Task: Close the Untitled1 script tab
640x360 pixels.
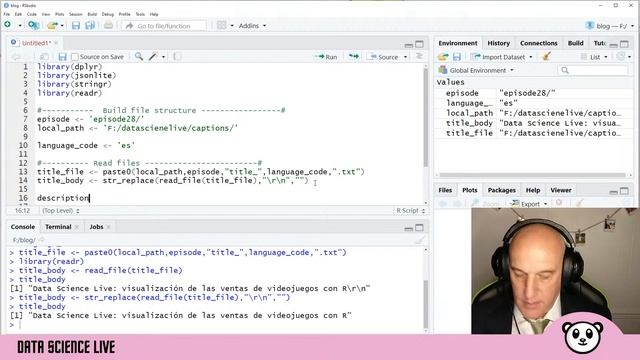Action: click(56, 43)
